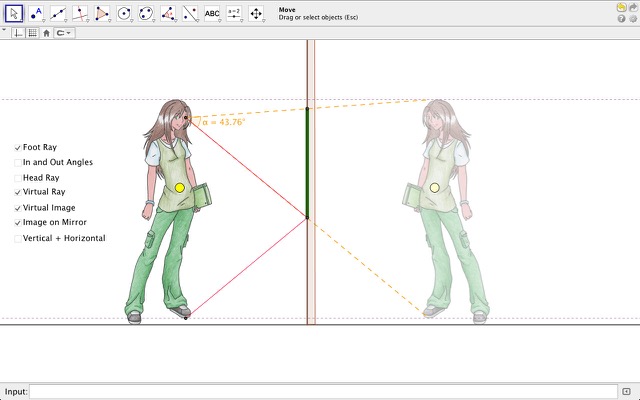Click the Move Graphics View tool
This screenshot has height=400, width=640.
click(x=256, y=13)
